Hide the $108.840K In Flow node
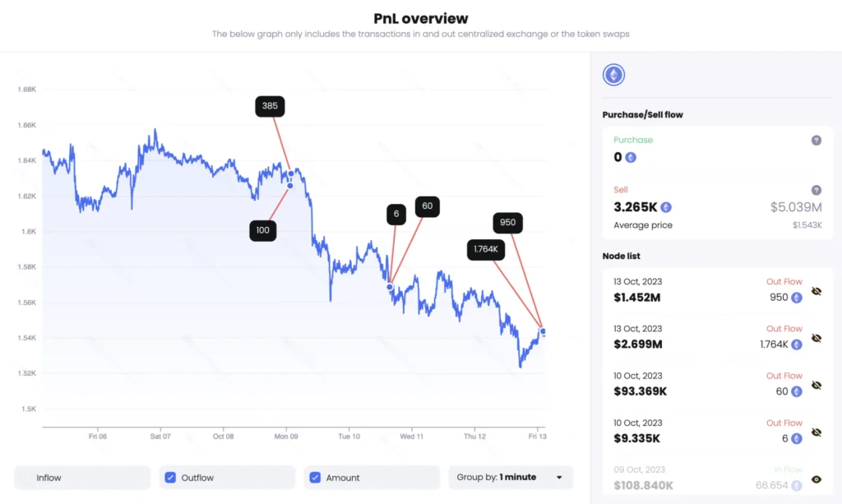 (x=817, y=479)
